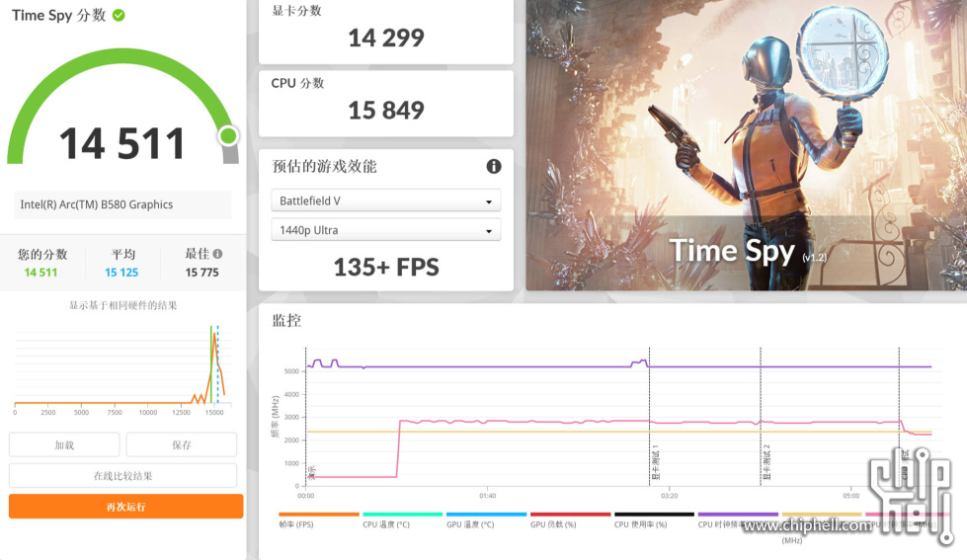
Task: Open the 1440p Ultra resolution dropdown
Action: [386, 230]
